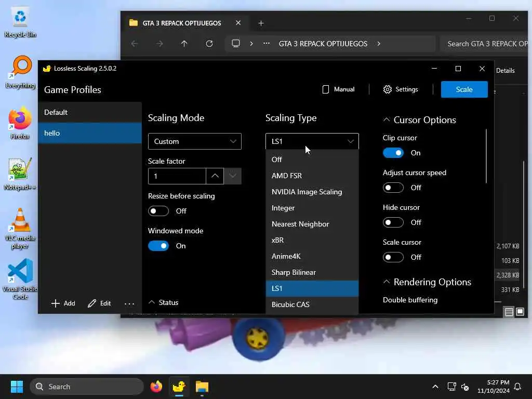Collapse the Scaling Type LS1 dropdown
The image size is (532, 399).
[x=312, y=141]
